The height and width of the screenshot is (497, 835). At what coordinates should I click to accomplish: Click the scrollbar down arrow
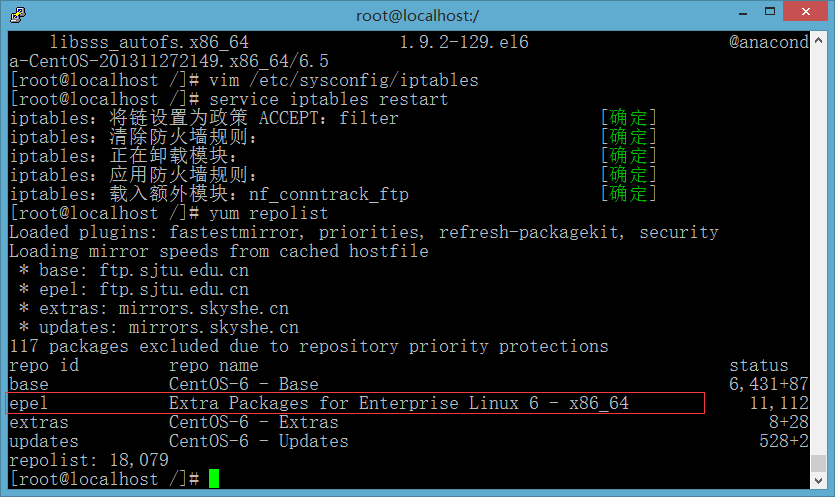[818, 480]
